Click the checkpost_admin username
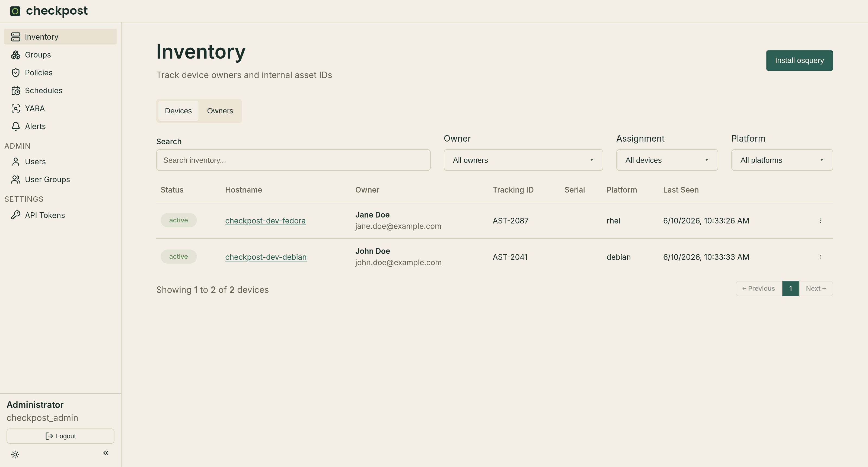This screenshot has width=868, height=467. click(42, 418)
